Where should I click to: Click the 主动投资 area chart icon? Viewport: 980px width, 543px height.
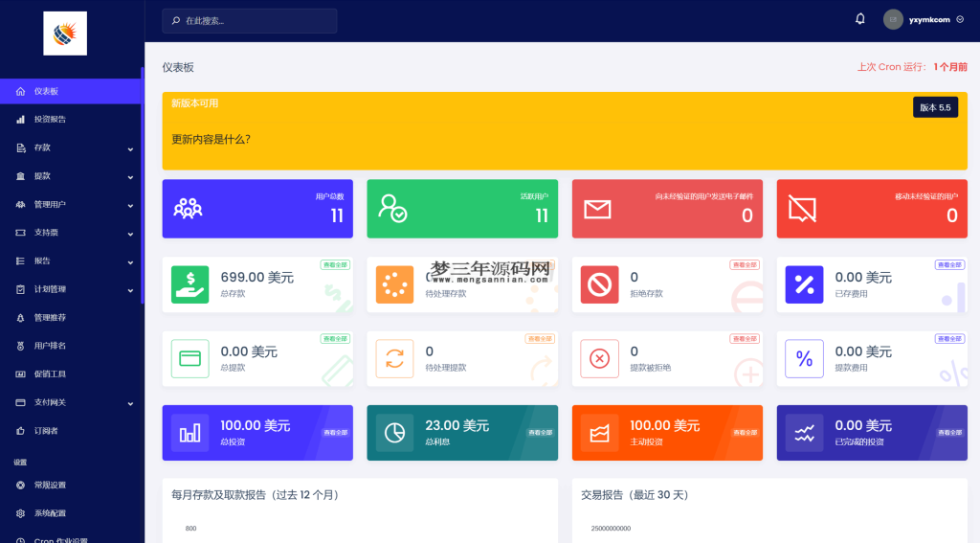coord(599,433)
